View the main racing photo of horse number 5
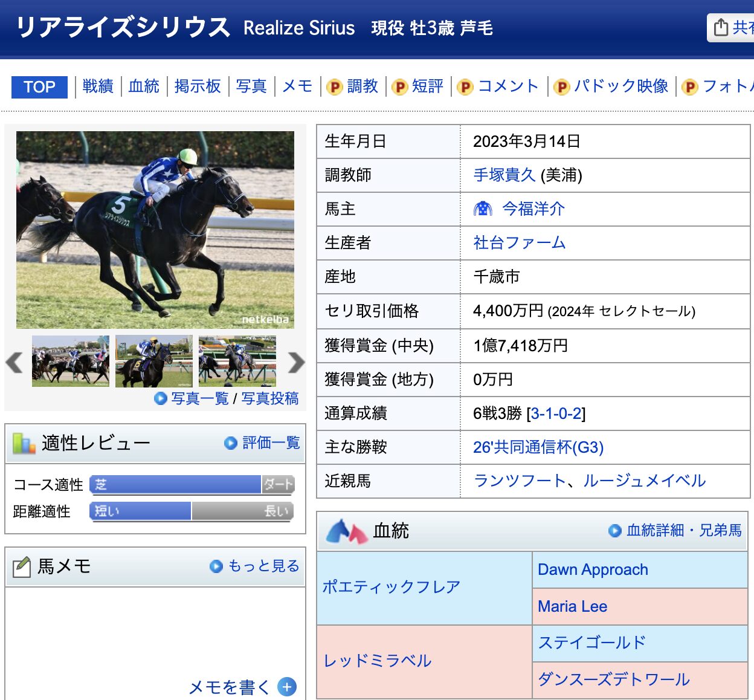 tap(155, 230)
